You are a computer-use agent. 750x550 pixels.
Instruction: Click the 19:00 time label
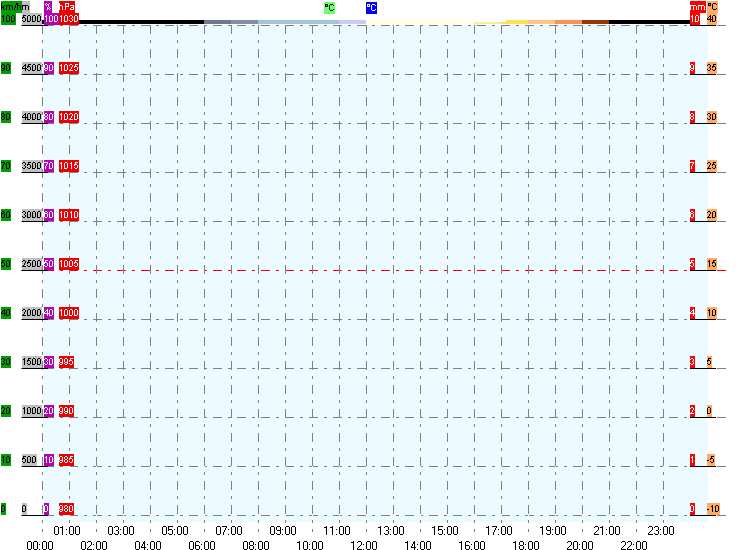553,530
